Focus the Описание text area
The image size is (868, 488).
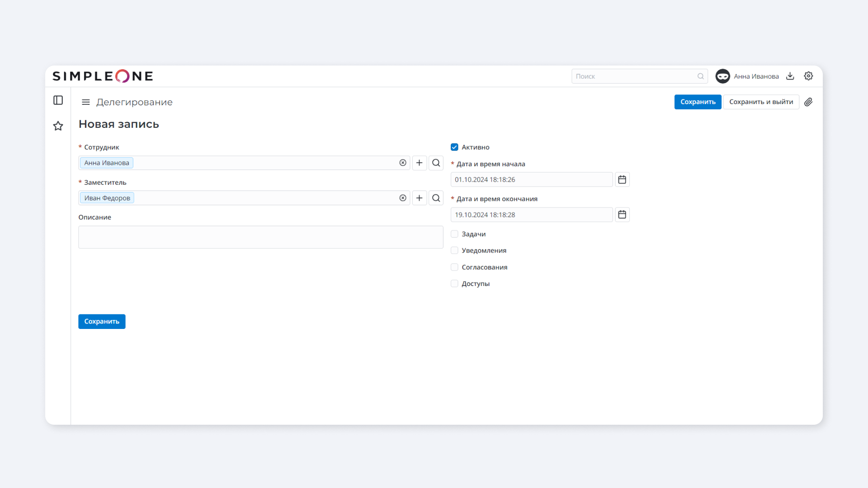click(x=260, y=237)
